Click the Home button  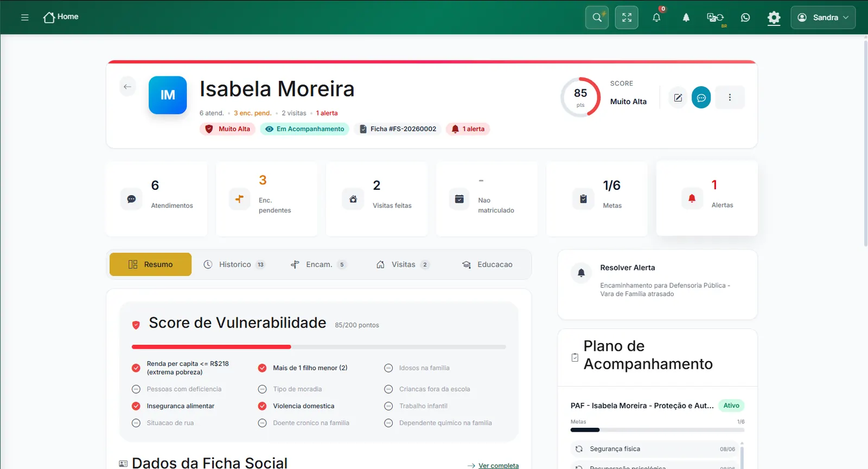click(61, 17)
